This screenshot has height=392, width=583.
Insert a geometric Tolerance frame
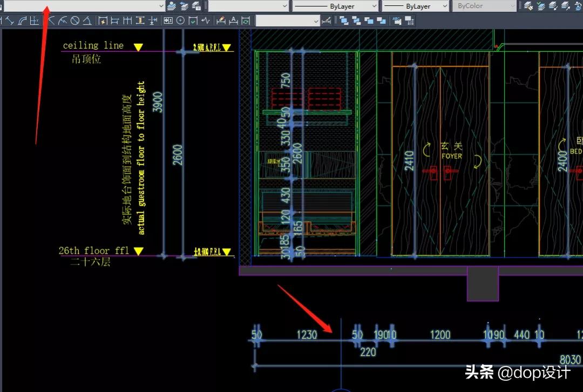coord(168,21)
